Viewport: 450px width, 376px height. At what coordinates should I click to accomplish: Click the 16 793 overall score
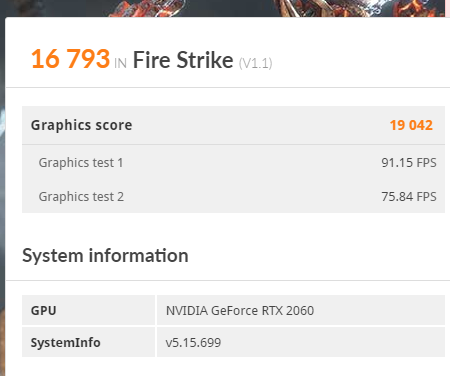[70, 59]
